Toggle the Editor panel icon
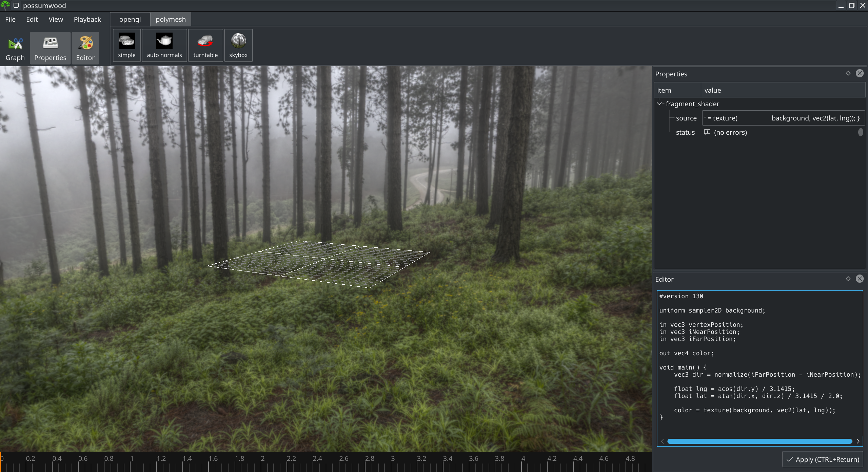Image resolution: width=868 pixels, height=472 pixels. pos(85,48)
